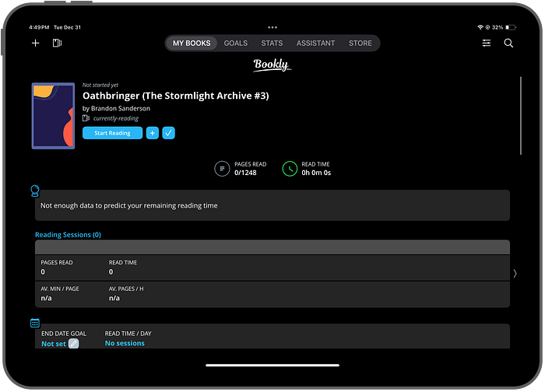The image size is (545, 392).
Task: Click the Oathbringer book cover thumbnail
Action: point(53,116)
